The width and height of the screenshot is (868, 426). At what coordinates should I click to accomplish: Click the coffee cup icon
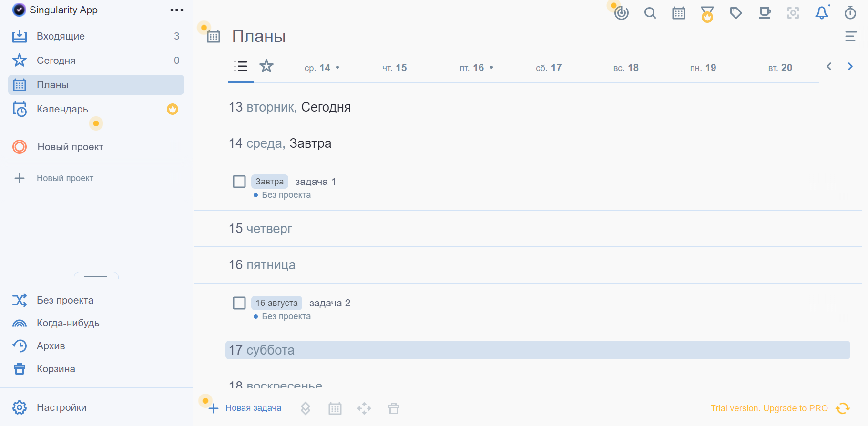[765, 13]
